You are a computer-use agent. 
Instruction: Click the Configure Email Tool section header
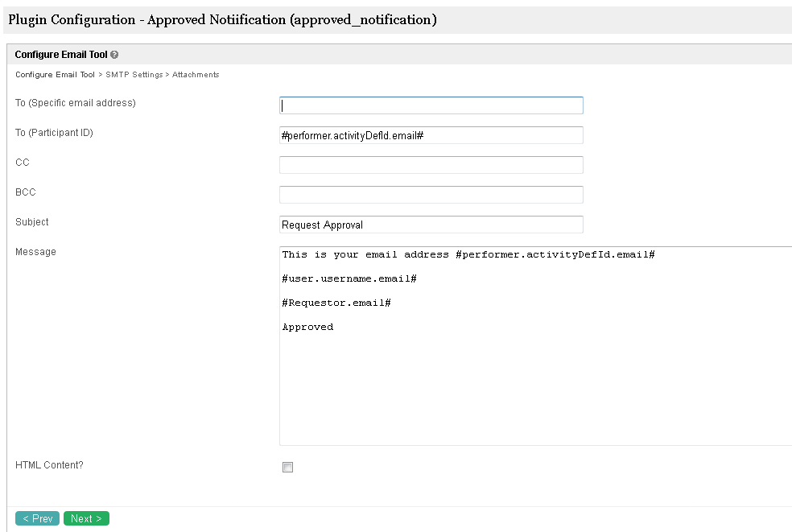tap(61, 55)
